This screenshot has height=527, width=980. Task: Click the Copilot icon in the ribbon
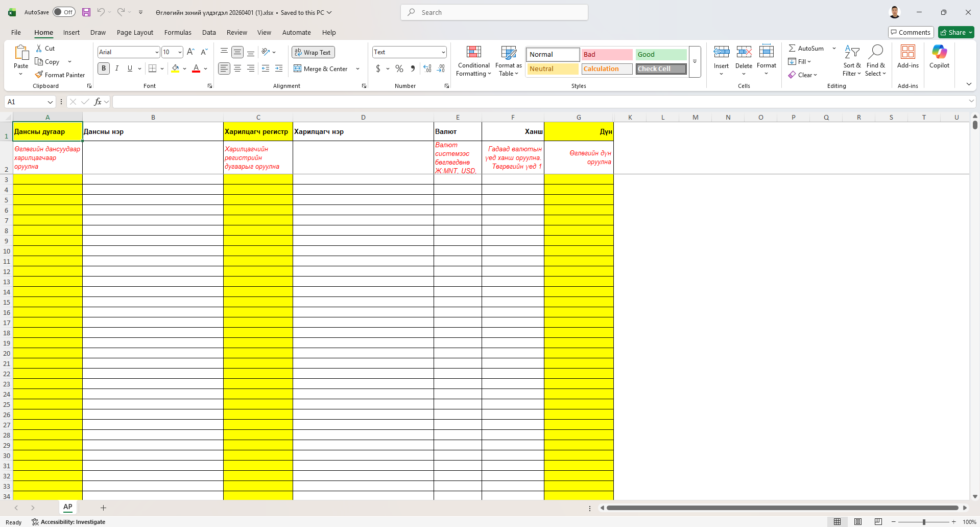pyautogui.click(x=939, y=52)
